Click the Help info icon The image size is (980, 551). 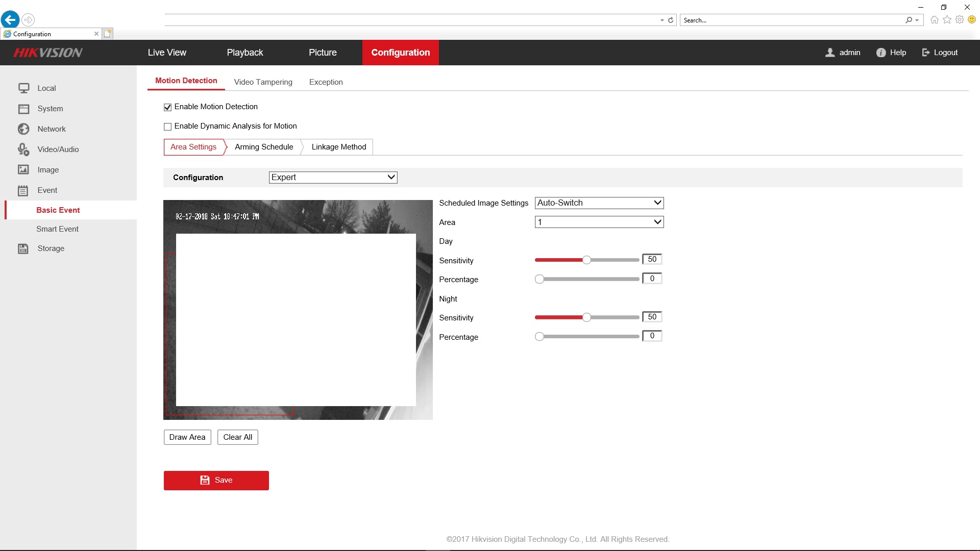point(881,53)
